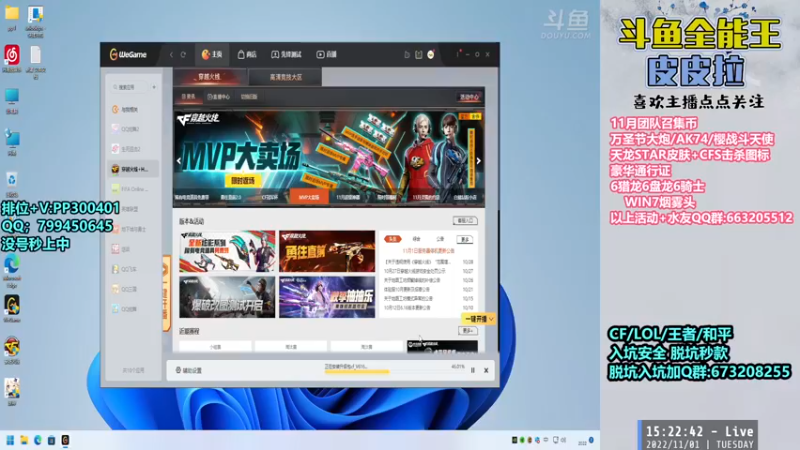Show previous banner with left arrow
Screen dimensions: 800x450
(179, 161)
